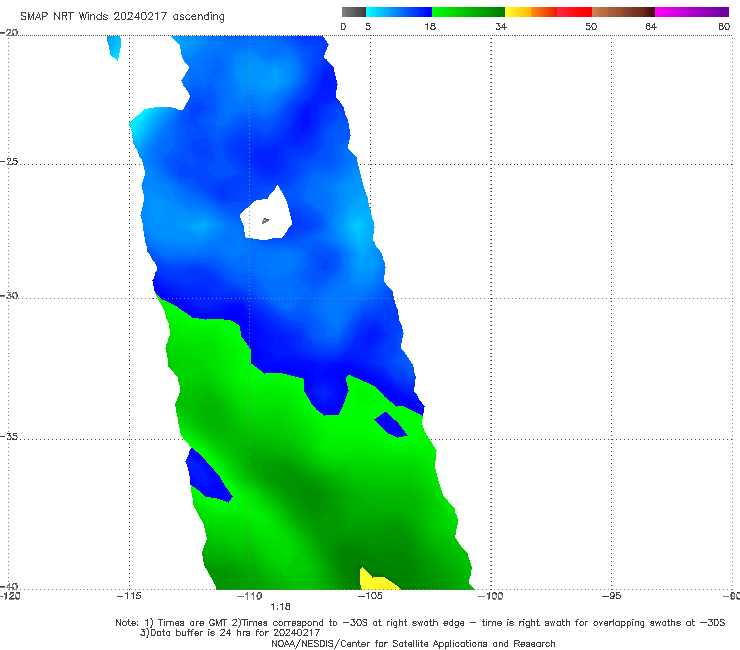Click the longitude axis label '-100'
Screen dimensions: 740x650
(491, 596)
